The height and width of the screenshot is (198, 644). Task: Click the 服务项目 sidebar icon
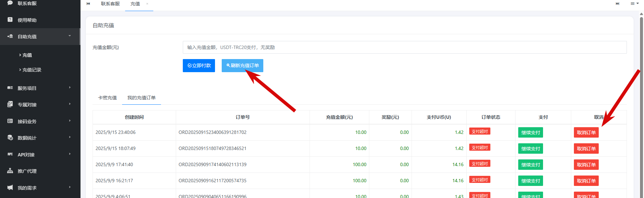pos(10,88)
